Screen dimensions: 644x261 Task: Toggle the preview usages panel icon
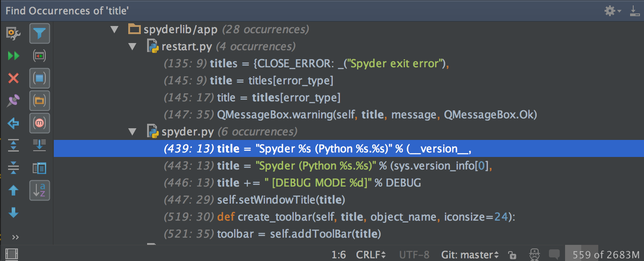[39, 168]
